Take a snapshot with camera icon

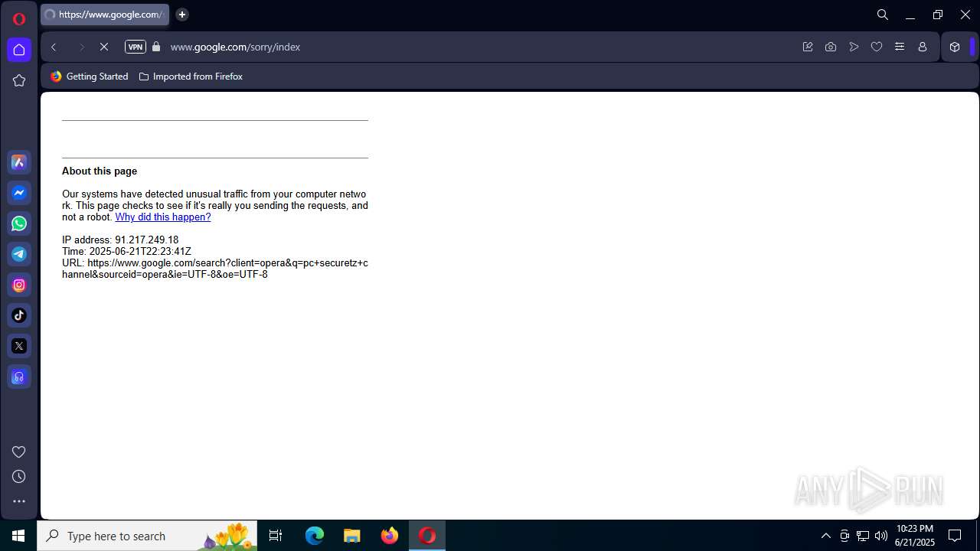pyautogui.click(x=831, y=47)
